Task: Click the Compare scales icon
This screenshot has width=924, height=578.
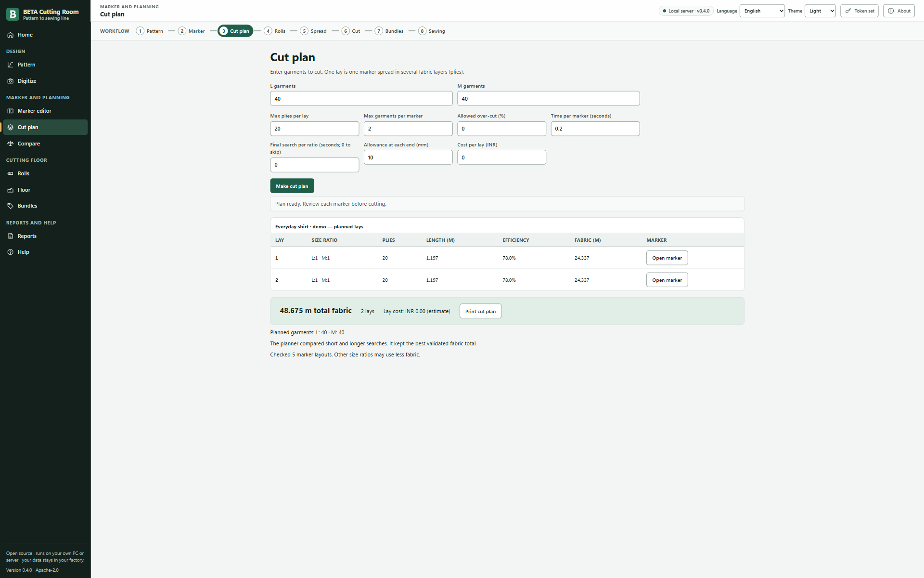Action: point(10,144)
